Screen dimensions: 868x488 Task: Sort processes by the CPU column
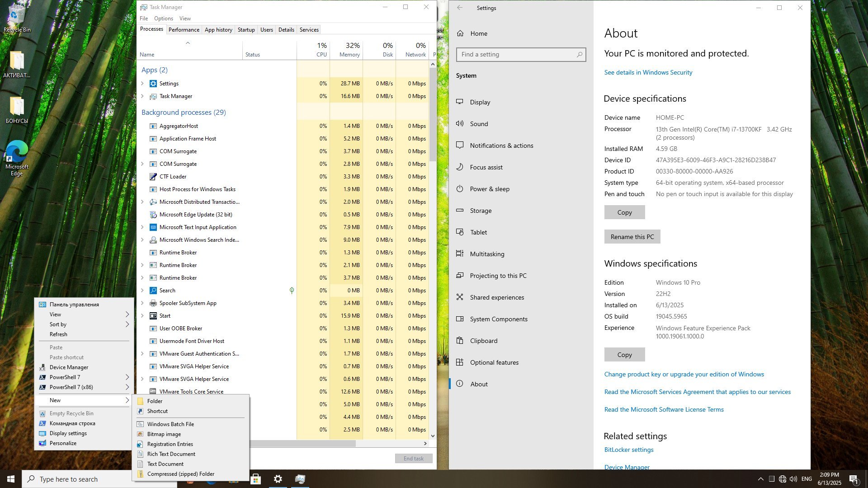click(x=313, y=50)
